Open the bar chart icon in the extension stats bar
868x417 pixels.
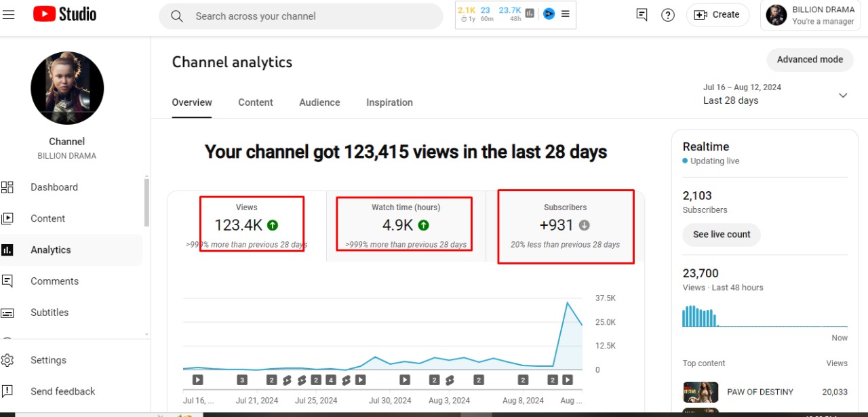coord(530,14)
